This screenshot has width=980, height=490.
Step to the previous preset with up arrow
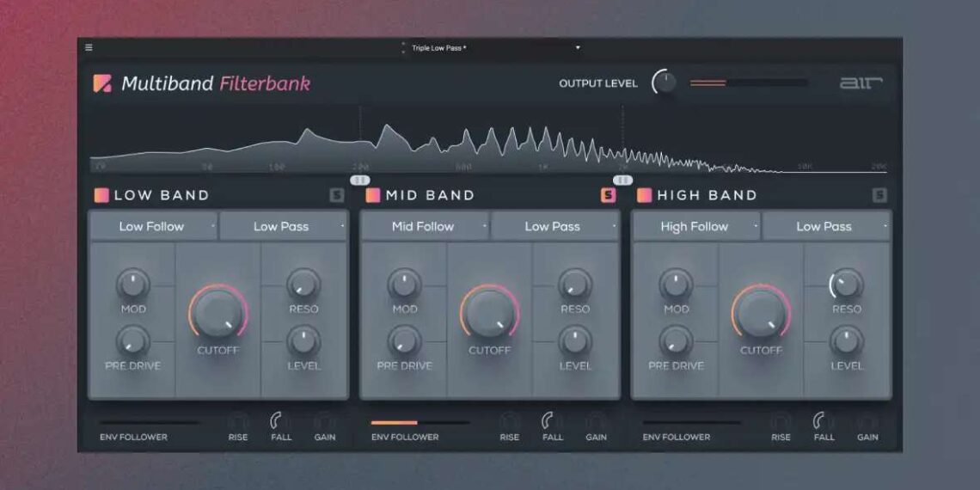[x=403, y=45]
